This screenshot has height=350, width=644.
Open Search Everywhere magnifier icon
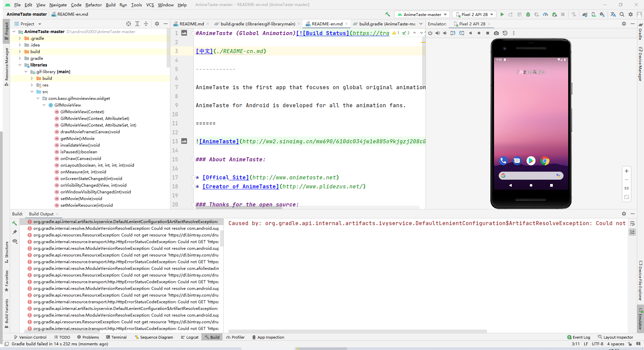(622, 14)
